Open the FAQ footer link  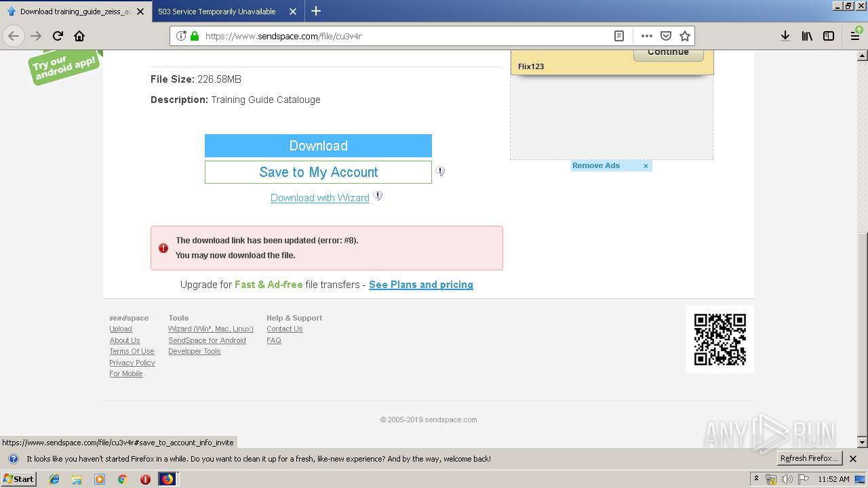click(274, 340)
